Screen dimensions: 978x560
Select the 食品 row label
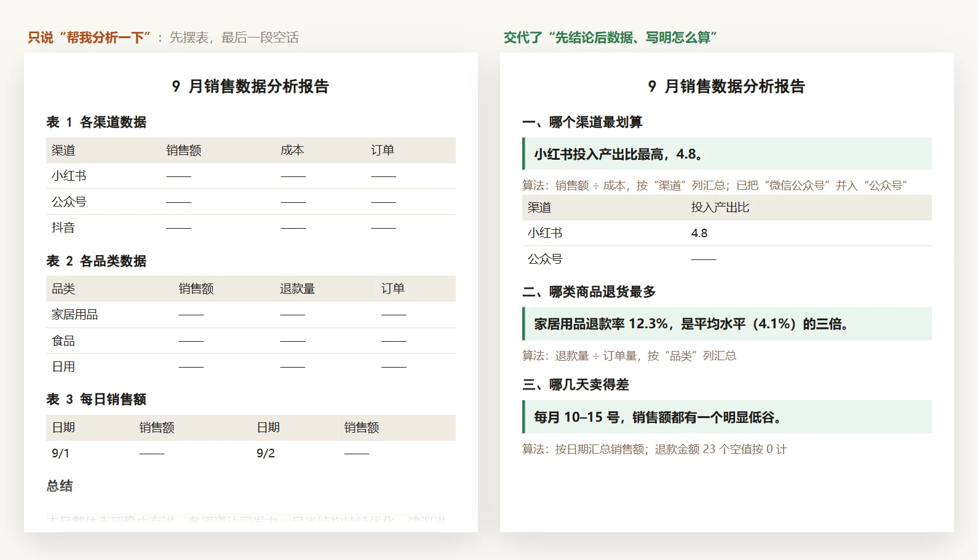point(63,341)
